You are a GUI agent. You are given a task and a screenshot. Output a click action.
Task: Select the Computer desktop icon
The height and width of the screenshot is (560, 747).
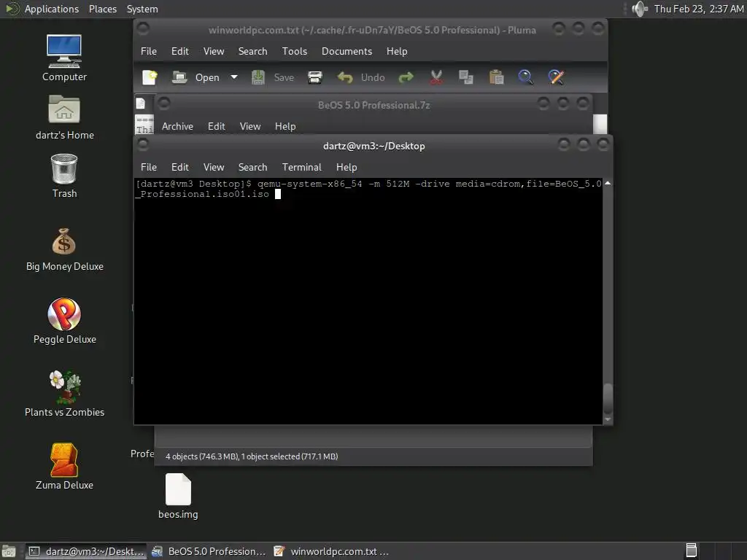pyautogui.click(x=64, y=58)
